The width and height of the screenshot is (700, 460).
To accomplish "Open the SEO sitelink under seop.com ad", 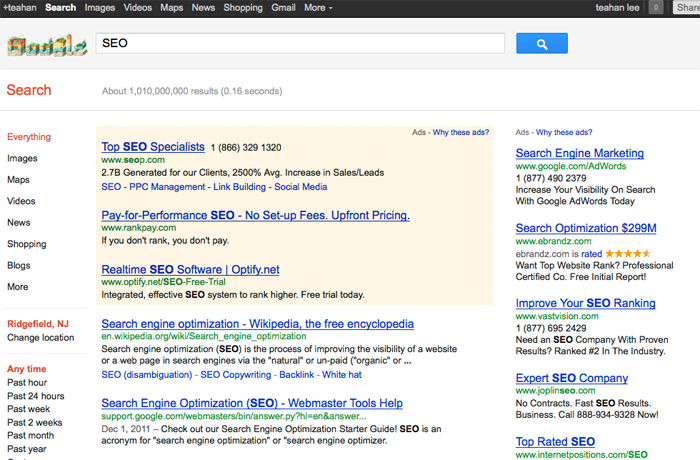I will 111,187.
